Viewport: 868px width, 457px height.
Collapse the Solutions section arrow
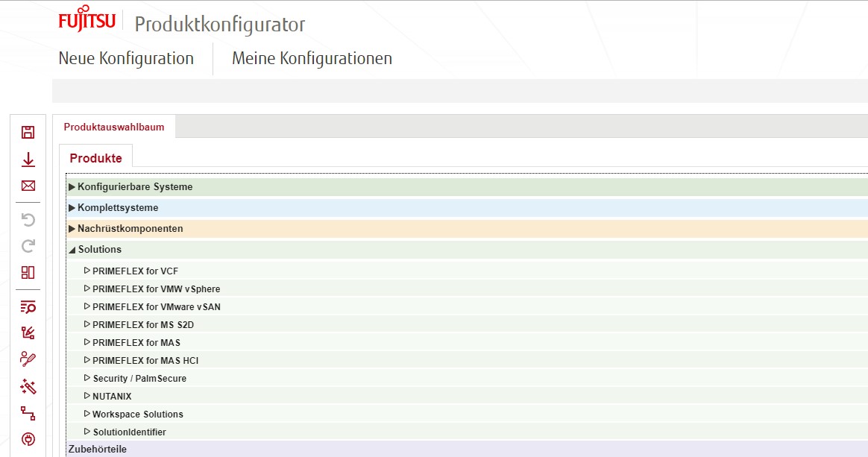click(x=72, y=250)
